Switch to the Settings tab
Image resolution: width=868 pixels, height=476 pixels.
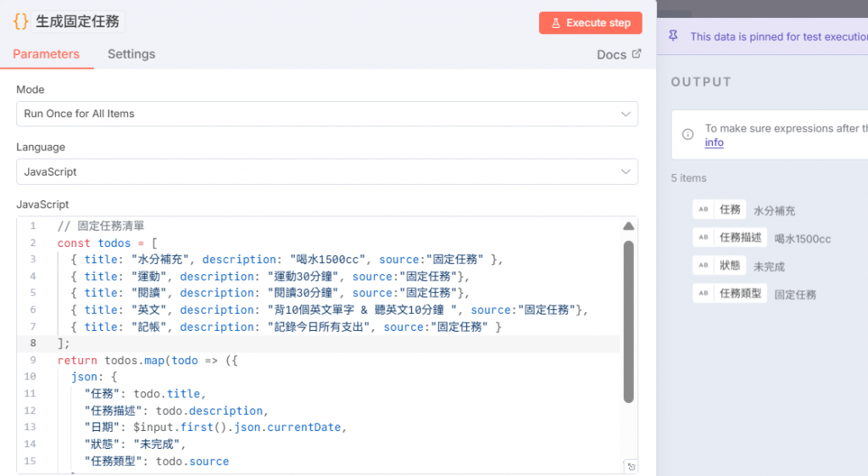coord(131,53)
